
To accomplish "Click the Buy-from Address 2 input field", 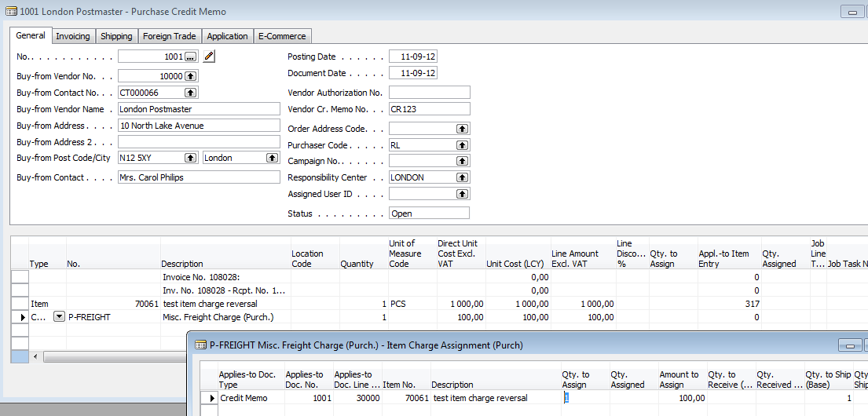I will [199, 142].
